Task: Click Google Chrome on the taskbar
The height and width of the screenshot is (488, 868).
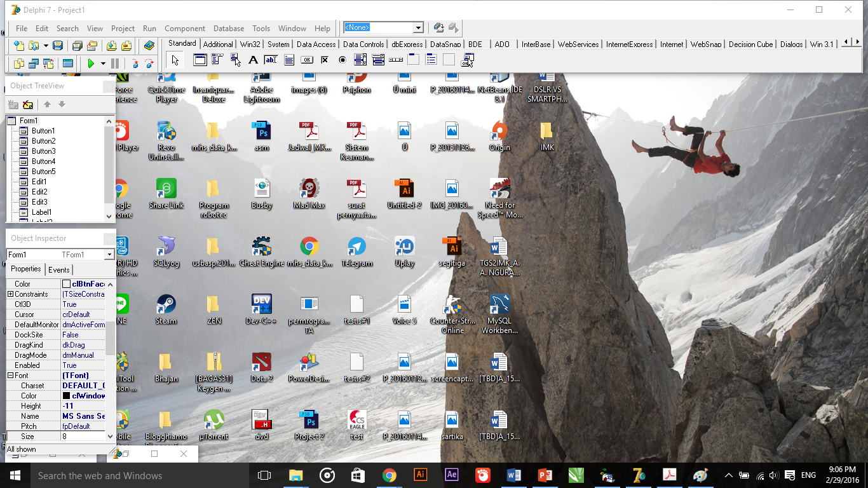Action: [x=390, y=475]
